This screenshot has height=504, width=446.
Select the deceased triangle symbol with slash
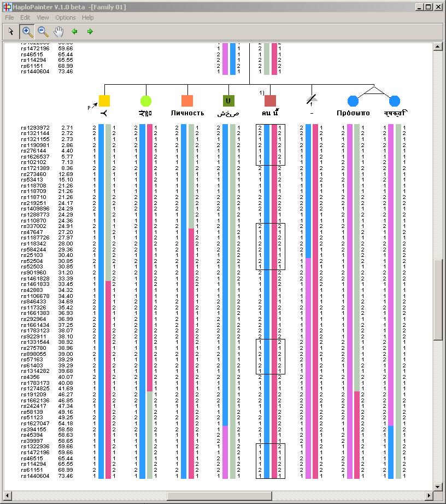(312, 99)
